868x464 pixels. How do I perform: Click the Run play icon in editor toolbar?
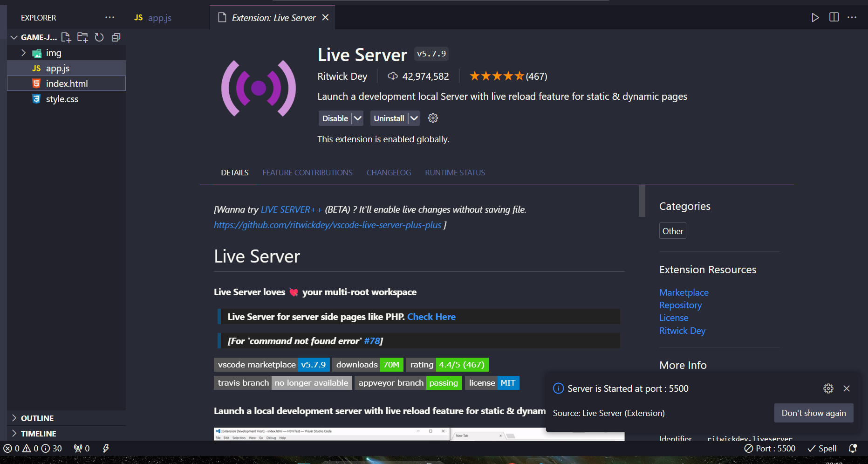click(815, 17)
